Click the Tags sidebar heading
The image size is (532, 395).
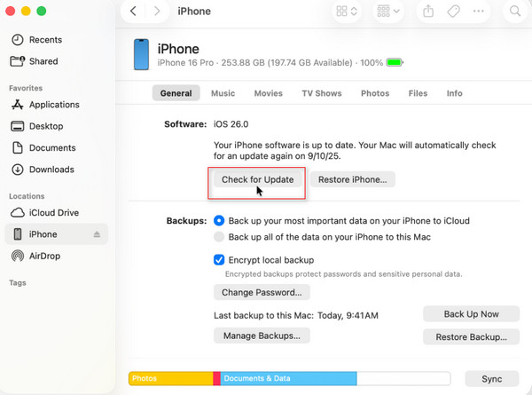pyautogui.click(x=18, y=282)
